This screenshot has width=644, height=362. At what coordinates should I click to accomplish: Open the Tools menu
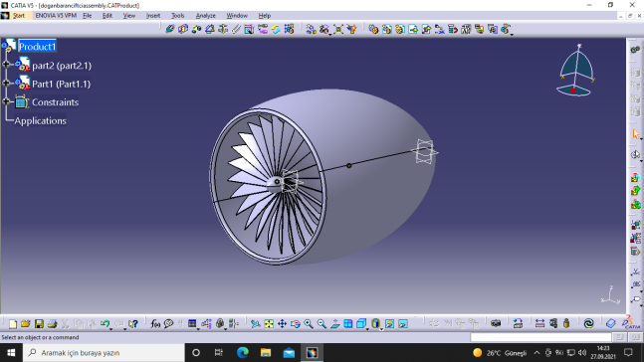(x=177, y=16)
